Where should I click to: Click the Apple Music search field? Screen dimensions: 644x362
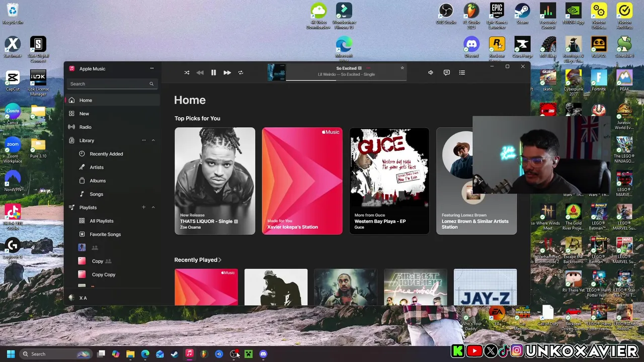pyautogui.click(x=112, y=84)
